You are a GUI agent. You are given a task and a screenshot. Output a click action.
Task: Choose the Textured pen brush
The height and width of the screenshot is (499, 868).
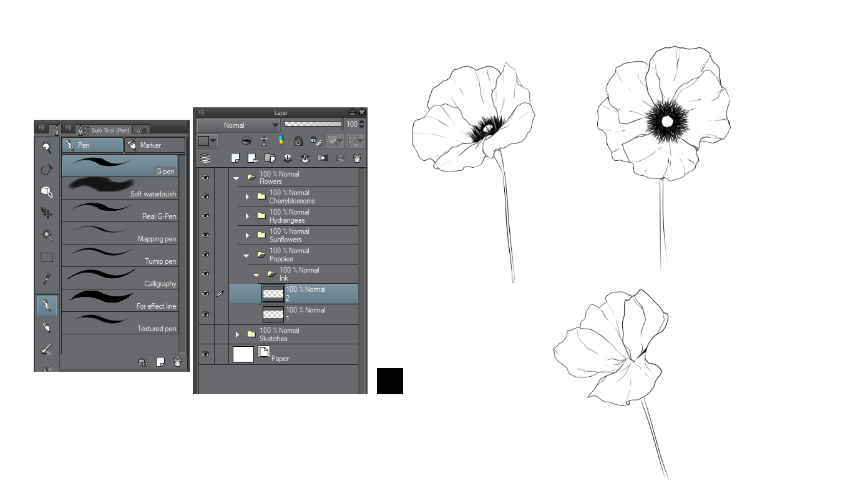pyautogui.click(x=120, y=322)
